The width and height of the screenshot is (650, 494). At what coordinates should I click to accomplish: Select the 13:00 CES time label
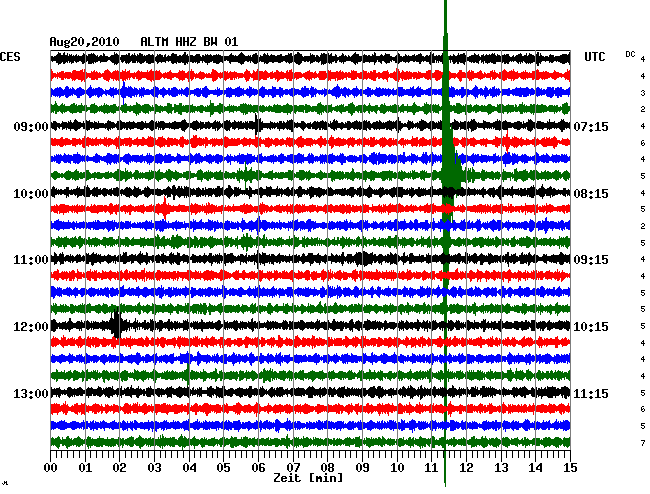tap(31, 393)
